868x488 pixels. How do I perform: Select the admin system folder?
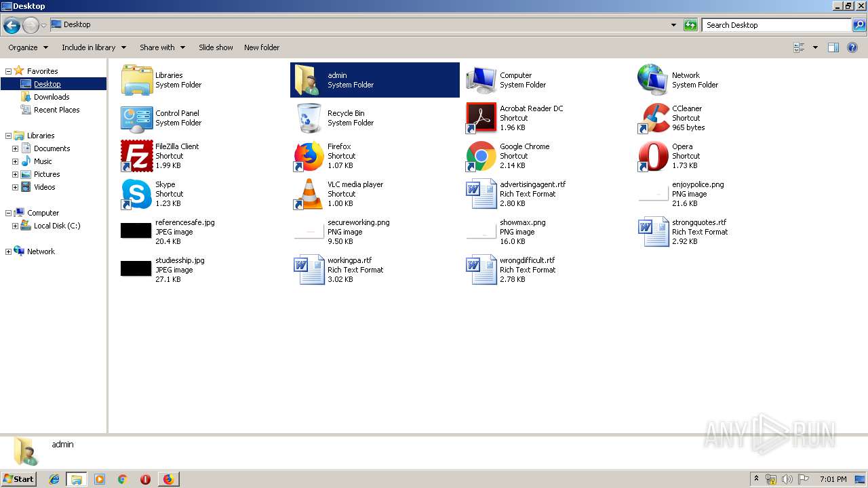click(374, 80)
